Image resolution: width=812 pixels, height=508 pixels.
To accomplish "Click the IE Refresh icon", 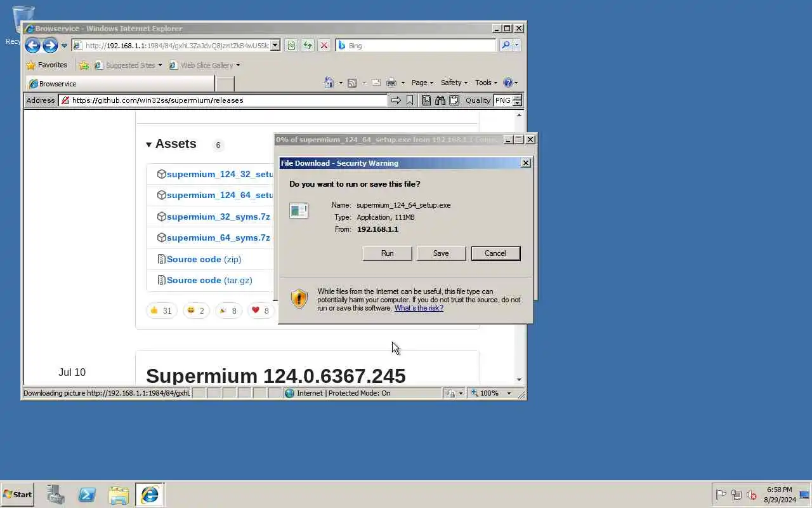I will 308,45.
